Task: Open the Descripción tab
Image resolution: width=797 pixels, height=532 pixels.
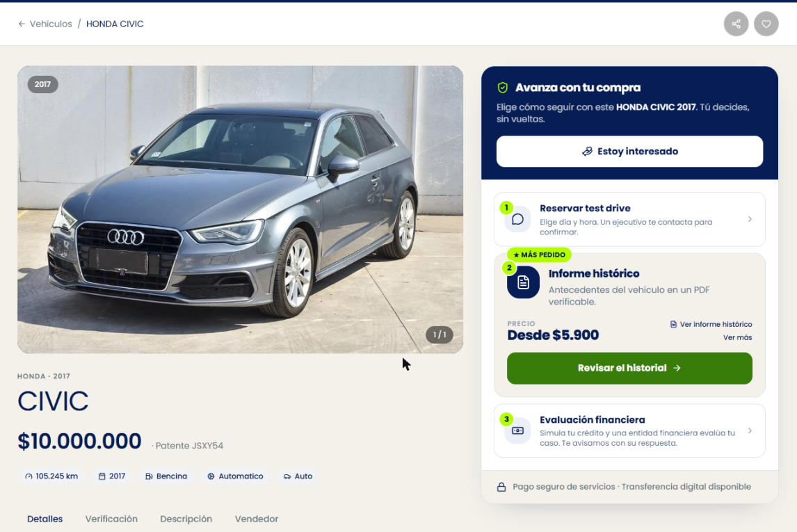Action: [186, 519]
